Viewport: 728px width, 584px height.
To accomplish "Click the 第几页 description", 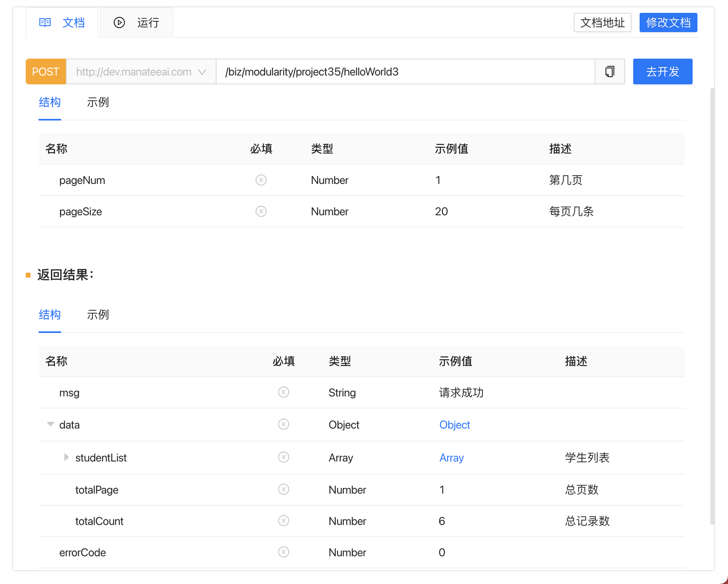I will click(x=566, y=180).
